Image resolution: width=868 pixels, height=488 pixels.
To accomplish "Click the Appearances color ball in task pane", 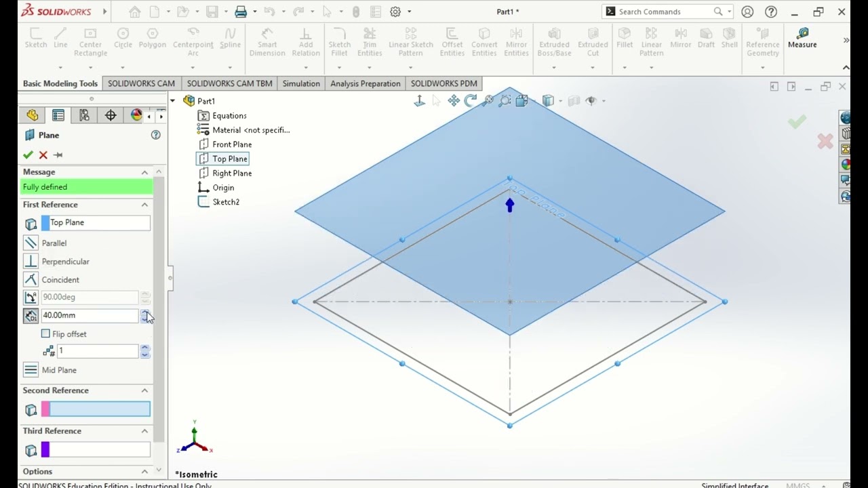I will pyautogui.click(x=845, y=165).
